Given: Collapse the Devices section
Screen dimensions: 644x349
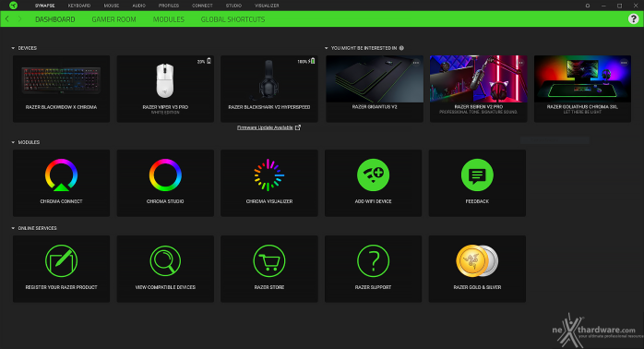Looking at the screenshot, I should click(x=13, y=48).
